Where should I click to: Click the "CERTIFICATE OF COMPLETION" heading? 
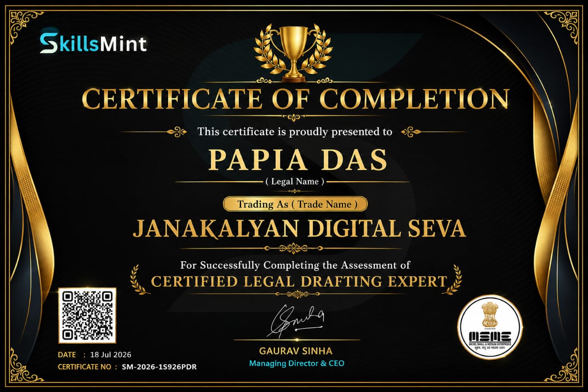[x=295, y=98]
